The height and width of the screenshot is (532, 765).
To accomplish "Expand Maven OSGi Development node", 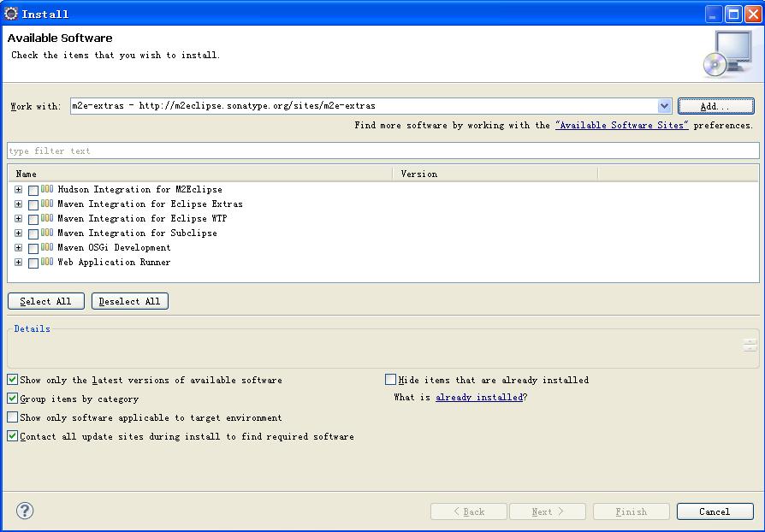I will 19,248.
